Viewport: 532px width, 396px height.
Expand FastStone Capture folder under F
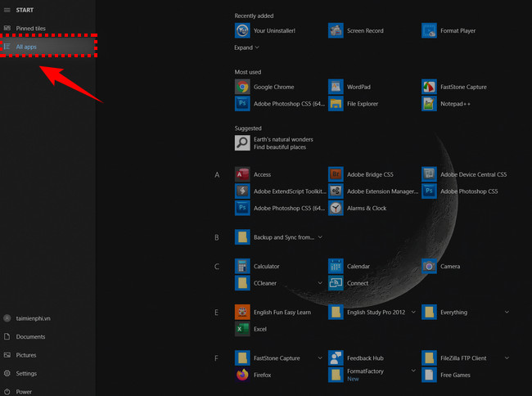pos(320,358)
